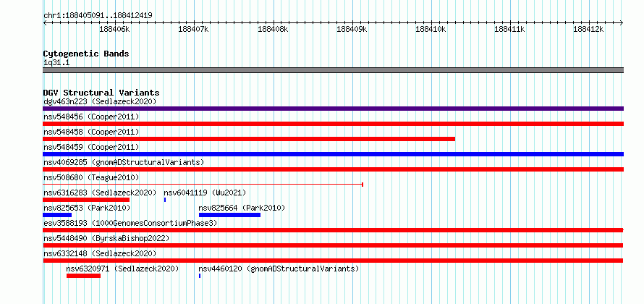Click the 188406k ruler position
Image resolution: width=644 pixels, height=304 pixels.
114,29
